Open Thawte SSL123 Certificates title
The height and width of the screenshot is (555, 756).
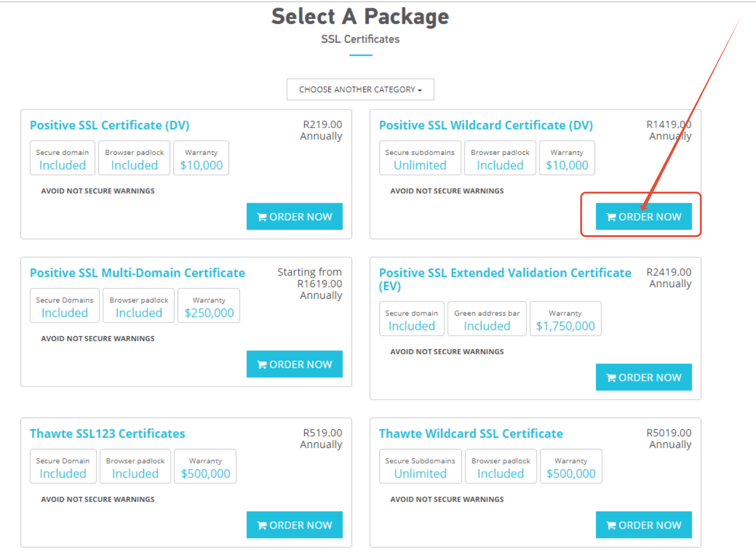click(x=108, y=434)
